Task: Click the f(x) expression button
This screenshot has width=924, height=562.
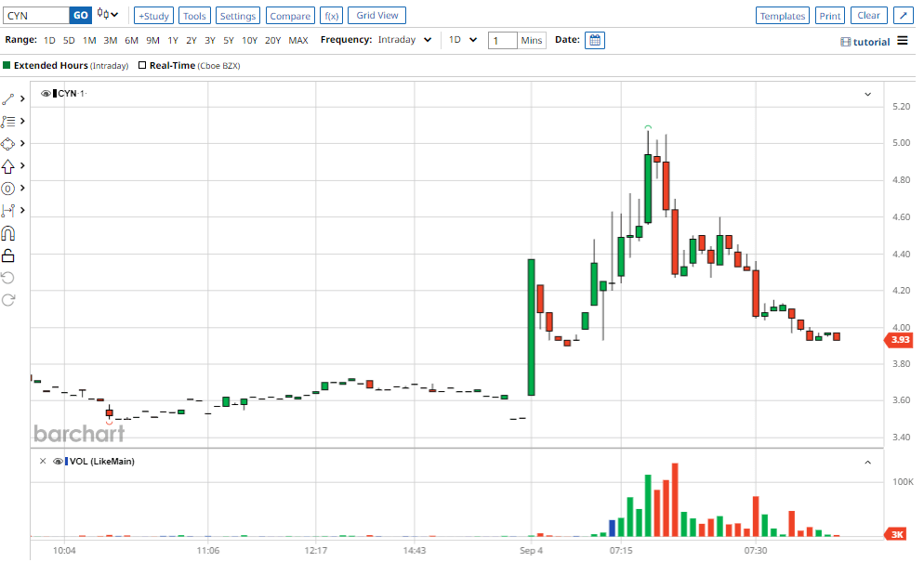Action: (332, 15)
